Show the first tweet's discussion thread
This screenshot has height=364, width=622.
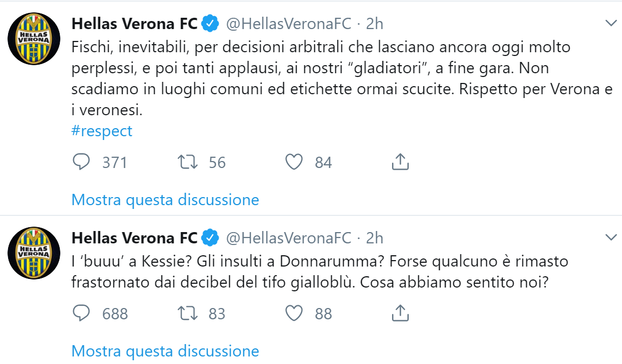(165, 200)
